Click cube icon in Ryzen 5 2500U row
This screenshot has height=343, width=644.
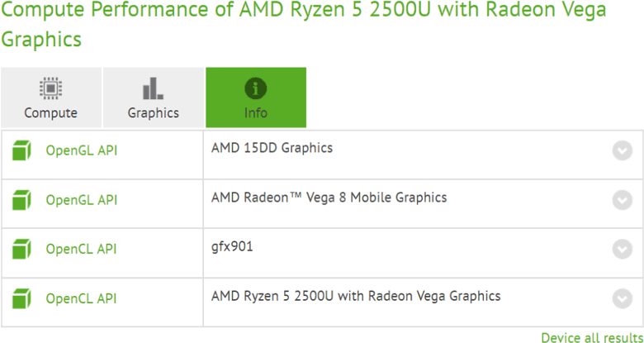[22, 298]
